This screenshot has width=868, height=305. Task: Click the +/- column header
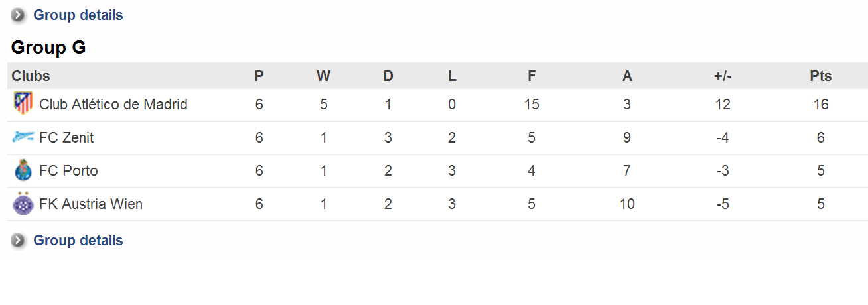pos(723,76)
